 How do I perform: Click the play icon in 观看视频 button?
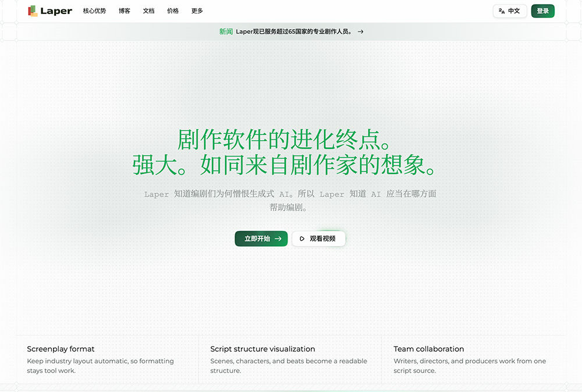point(302,239)
